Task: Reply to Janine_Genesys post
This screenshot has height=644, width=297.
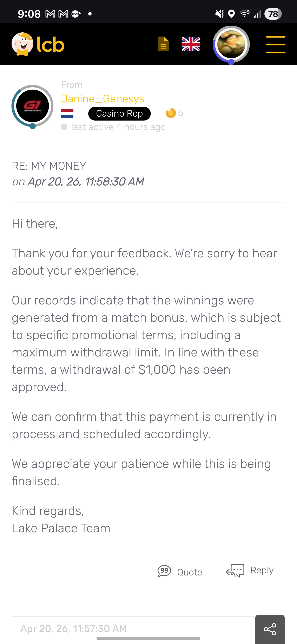Action: [262, 570]
